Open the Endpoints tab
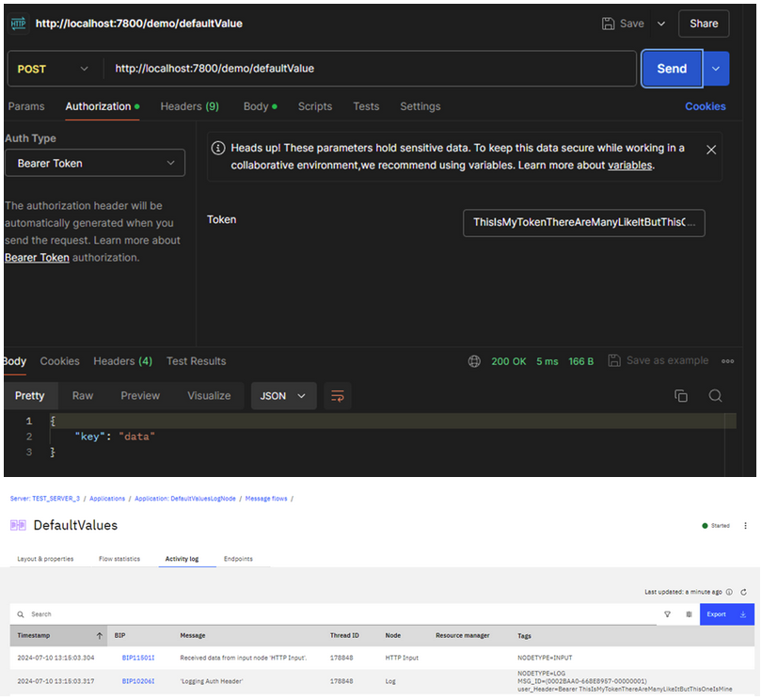This screenshot has height=700, width=762. click(x=238, y=559)
